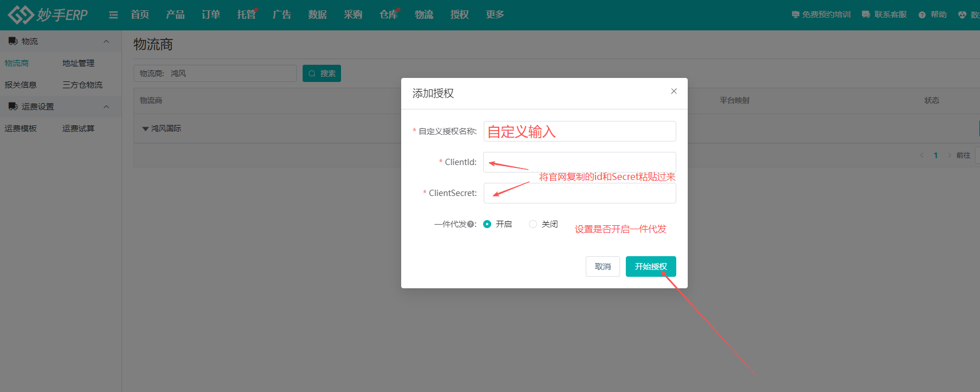Select 物流商 in sidebar
This screenshot has height=392, width=980.
point(17,63)
